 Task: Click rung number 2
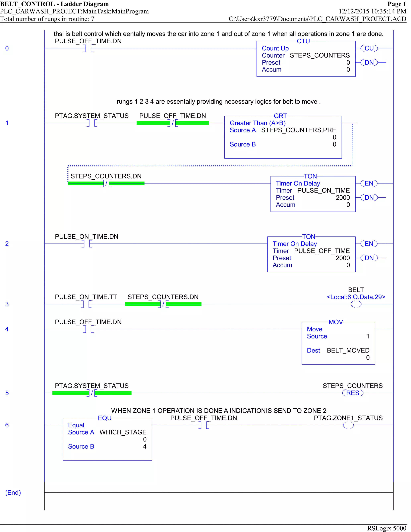coord(7,244)
